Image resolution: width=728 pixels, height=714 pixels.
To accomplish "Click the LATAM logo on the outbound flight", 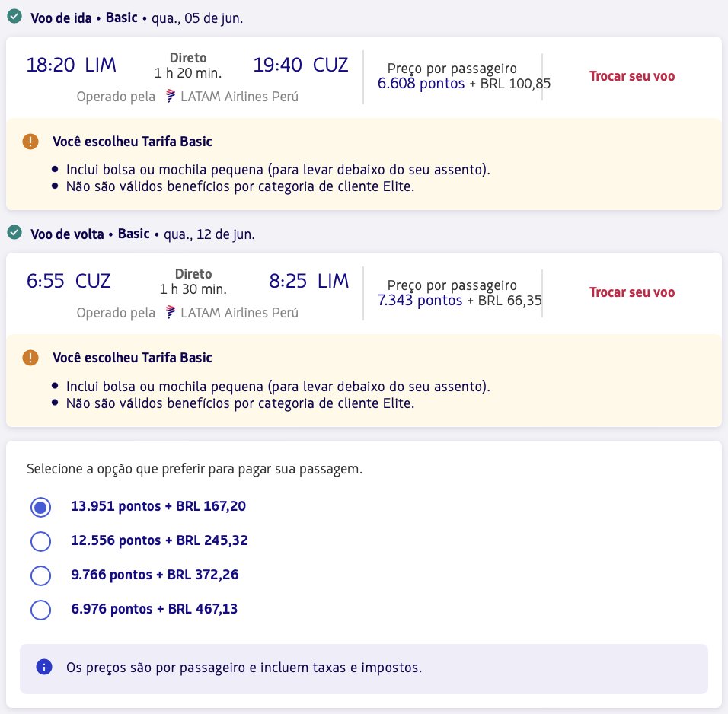I will pyautogui.click(x=171, y=96).
